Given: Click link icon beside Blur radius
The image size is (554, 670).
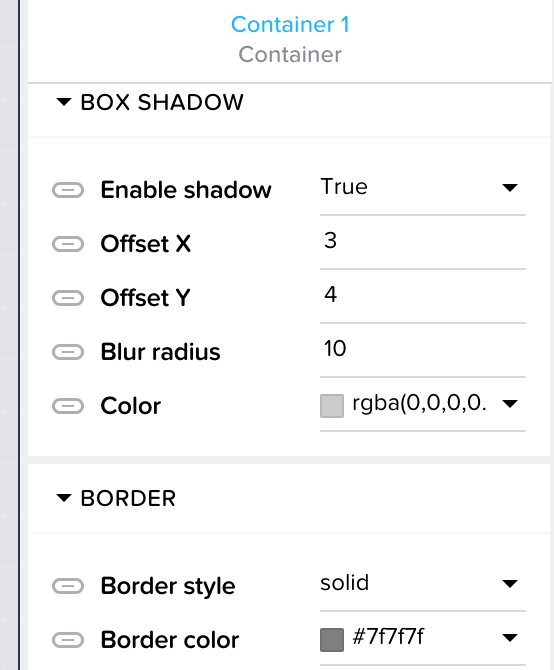Looking at the screenshot, I should (x=68, y=352).
